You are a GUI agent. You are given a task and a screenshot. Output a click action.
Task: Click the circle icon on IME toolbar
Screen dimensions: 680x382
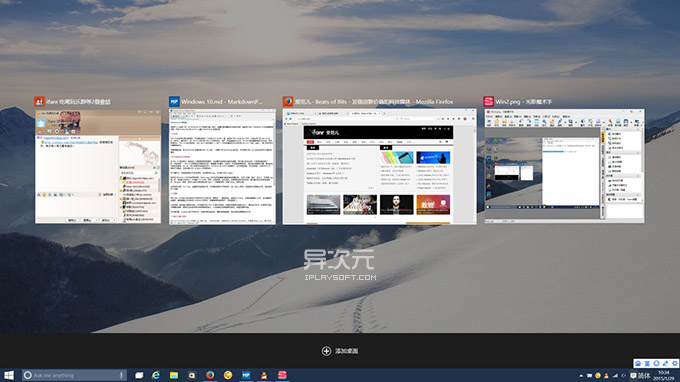point(656,363)
